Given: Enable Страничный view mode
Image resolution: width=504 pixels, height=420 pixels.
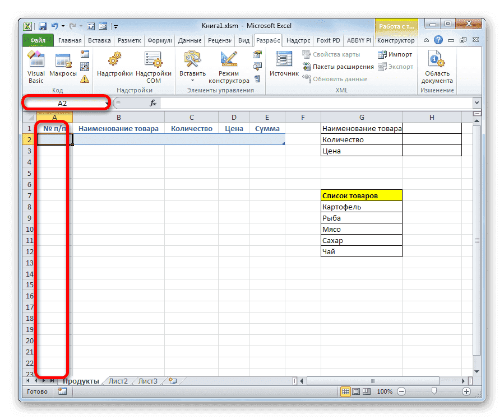Looking at the screenshot, I should 366,391.
